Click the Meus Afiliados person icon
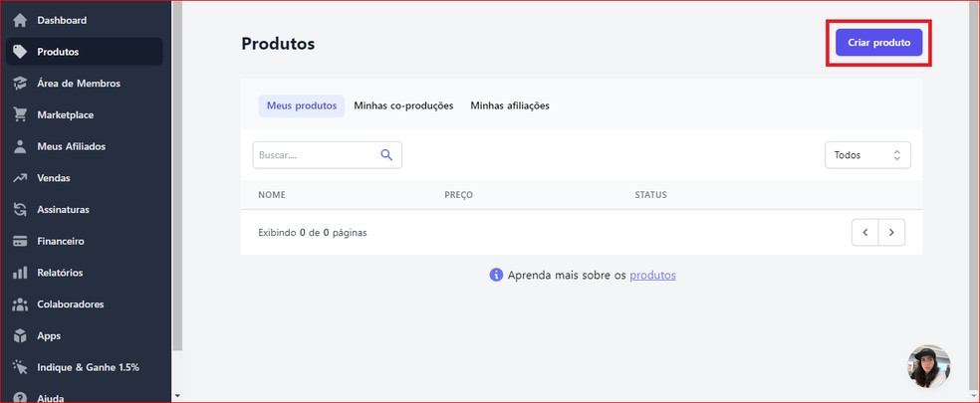The width and height of the screenshot is (980, 403). [x=19, y=146]
